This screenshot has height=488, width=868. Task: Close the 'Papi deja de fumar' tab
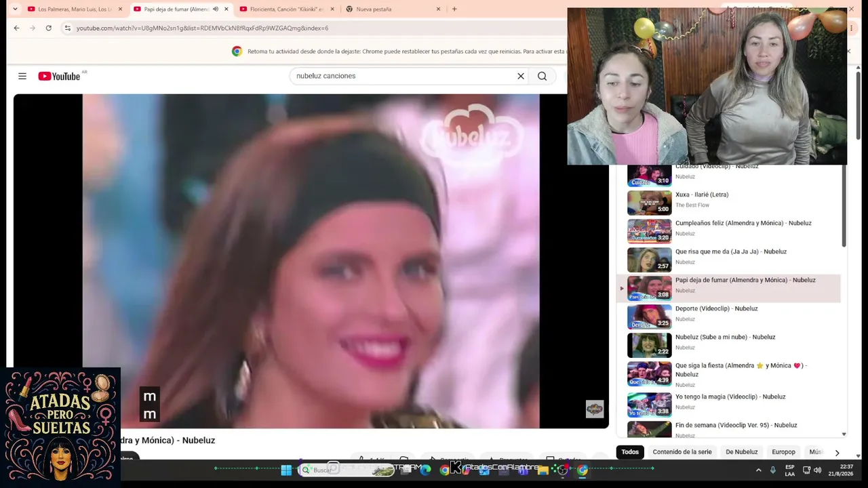click(x=226, y=9)
